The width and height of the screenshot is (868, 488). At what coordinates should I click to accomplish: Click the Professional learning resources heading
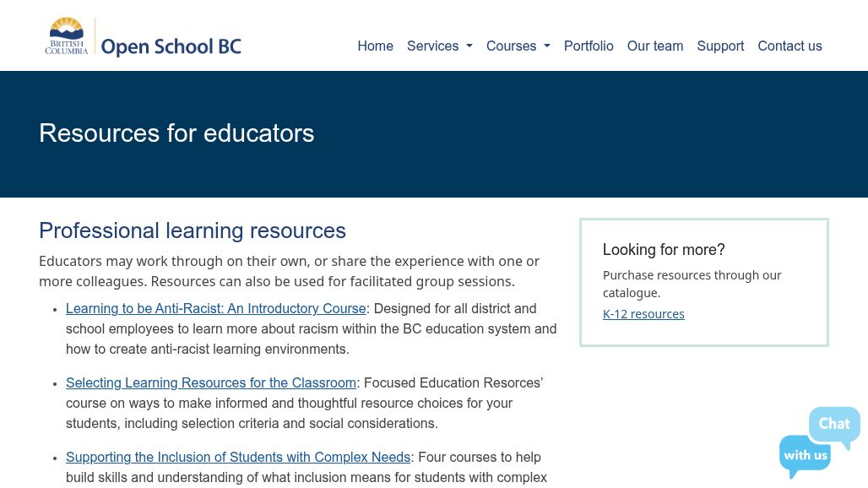point(193,230)
